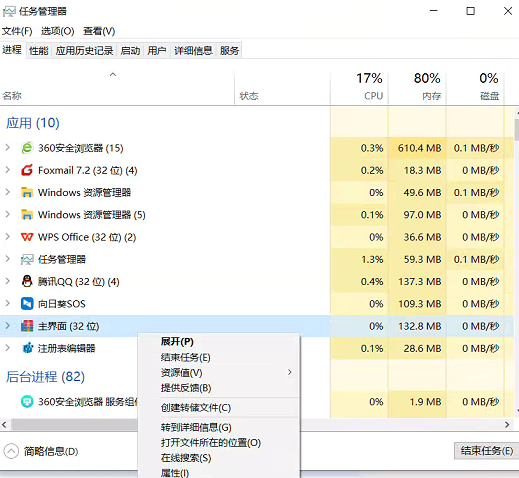Select the 进程 tab
519x478 pixels.
(x=12, y=50)
